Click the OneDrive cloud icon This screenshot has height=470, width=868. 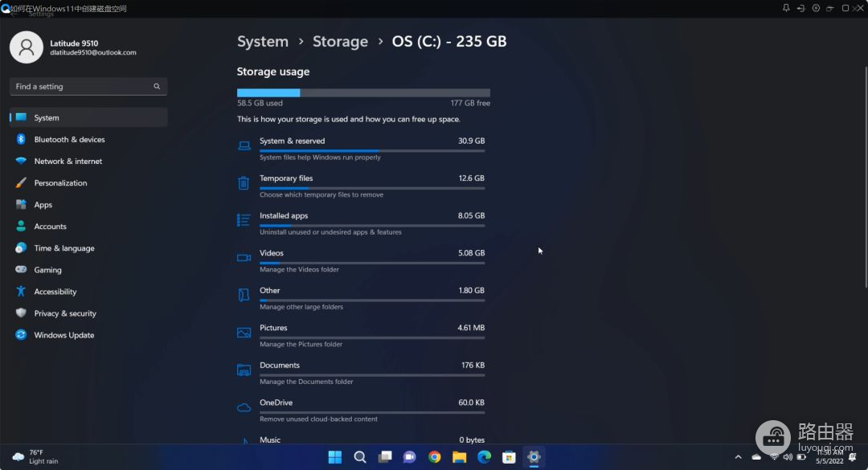pos(244,407)
